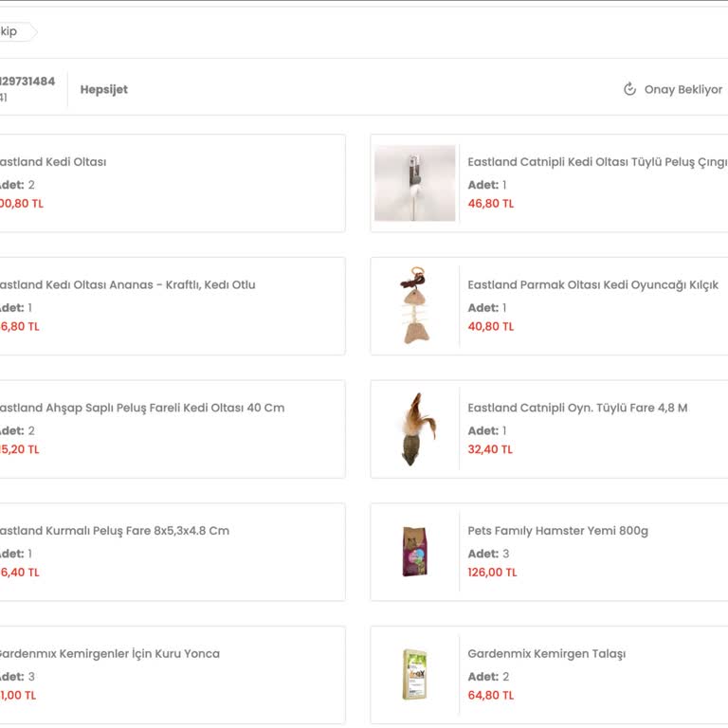Click the Onay Bekliyor status label
728x728 pixels.
coord(682,90)
